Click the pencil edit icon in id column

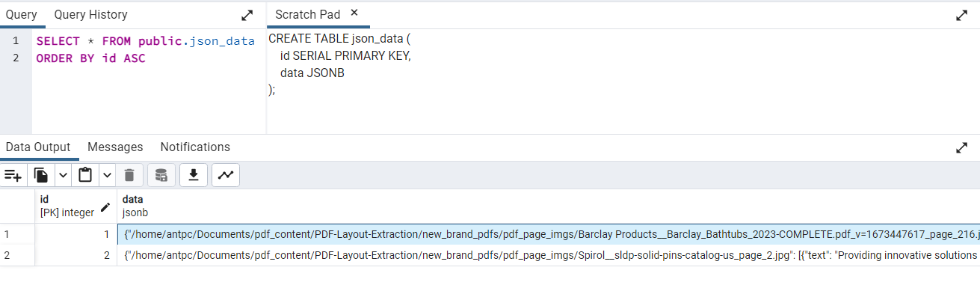pyautogui.click(x=105, y=206)
